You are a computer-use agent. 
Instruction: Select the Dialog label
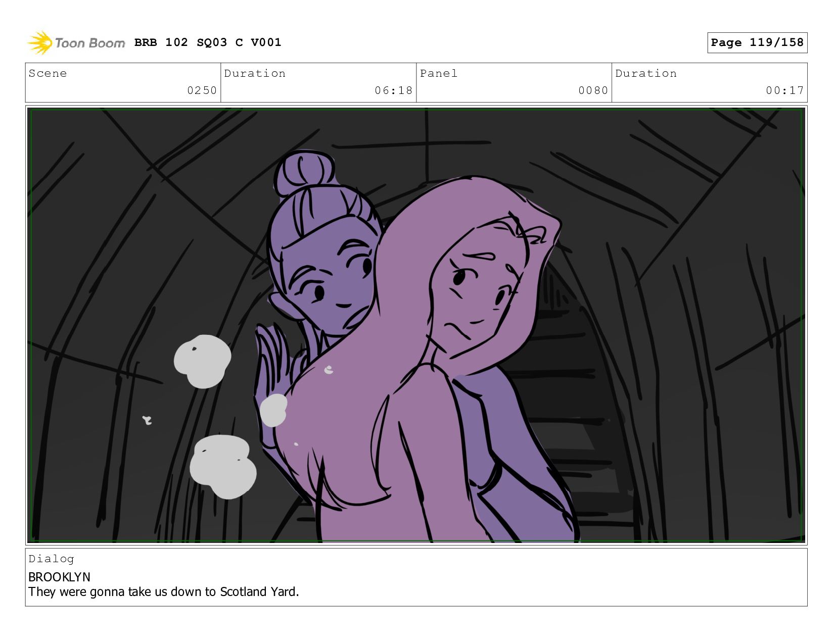click(51, 559)
